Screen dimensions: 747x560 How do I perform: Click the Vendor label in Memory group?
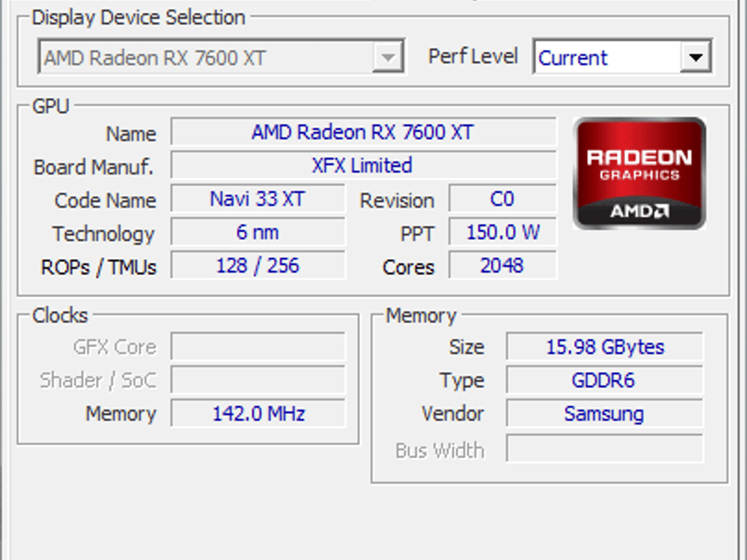coord(453,414)
